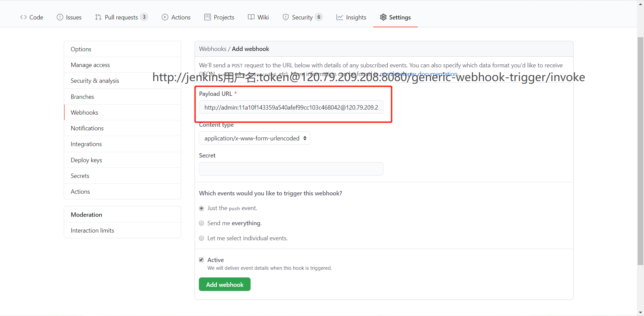Choose Let me select individual events
The image size is (644, 316).
point(202,238)
